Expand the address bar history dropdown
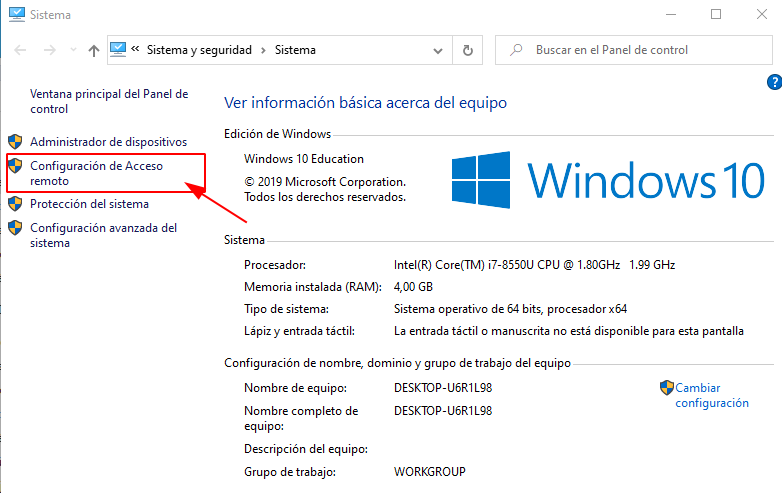 coord(438,51)
